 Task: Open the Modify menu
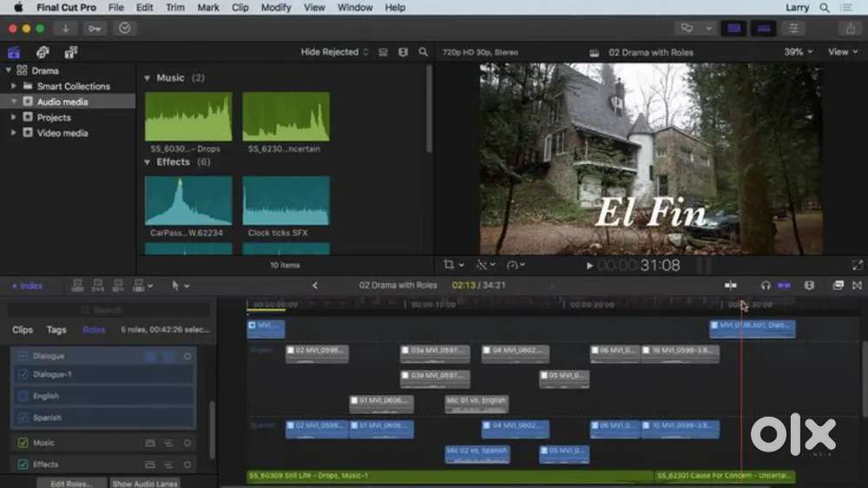[x=276, y=8]
